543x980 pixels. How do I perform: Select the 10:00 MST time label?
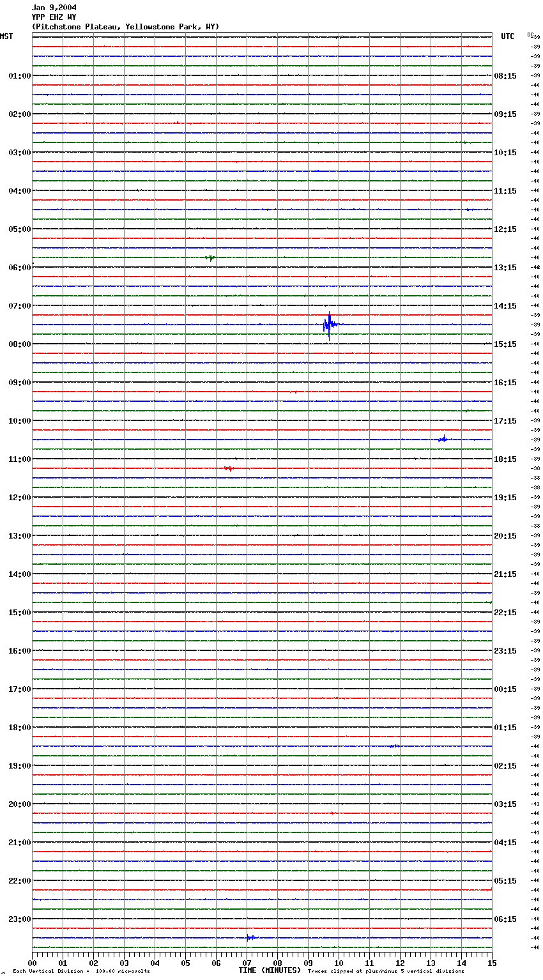20,420
